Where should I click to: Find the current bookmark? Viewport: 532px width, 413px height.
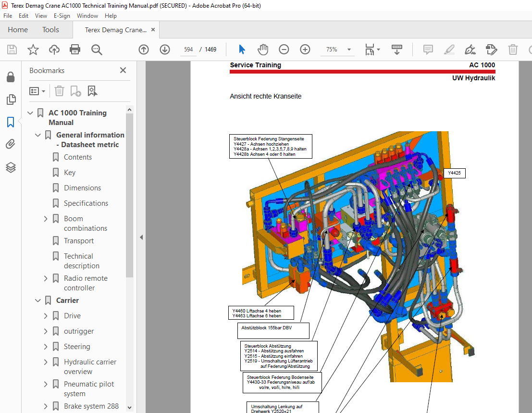[x=92, y=91]
